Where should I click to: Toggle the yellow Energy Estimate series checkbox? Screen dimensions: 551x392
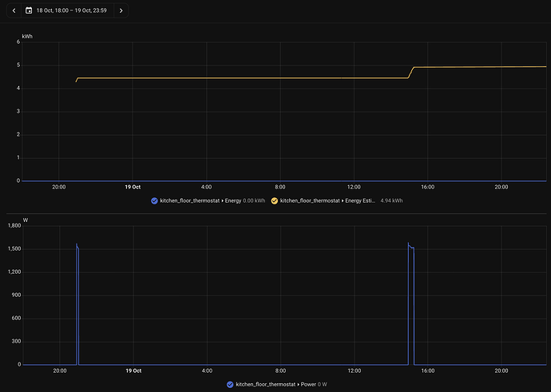275,201
